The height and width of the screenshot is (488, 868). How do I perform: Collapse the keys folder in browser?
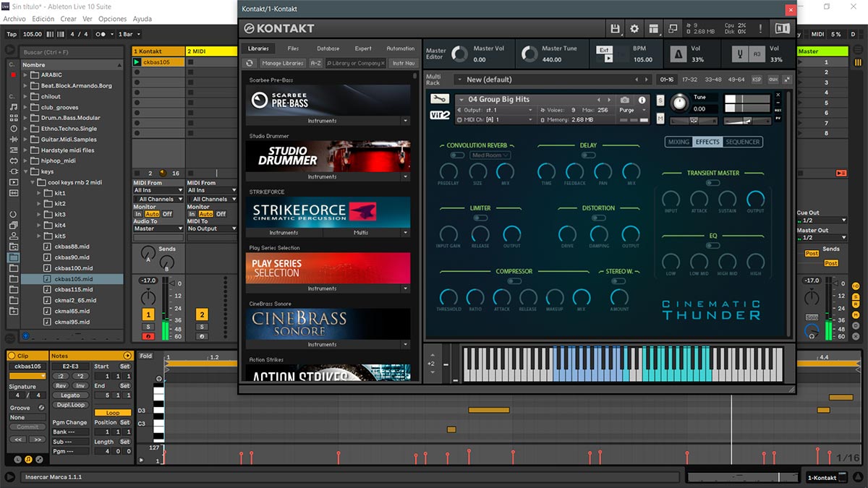[x=25, y=172]
